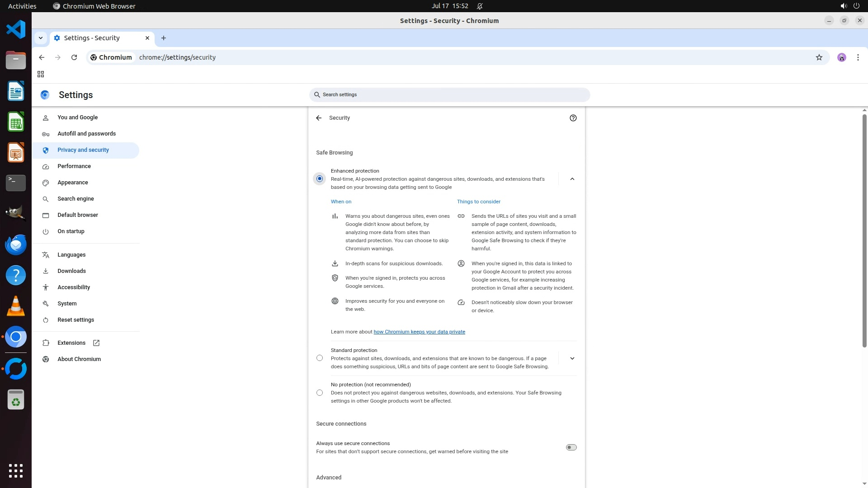The image size is (868, 488).
Task: Open Autofill and passwords settings
Action: [x=86, y=134]
